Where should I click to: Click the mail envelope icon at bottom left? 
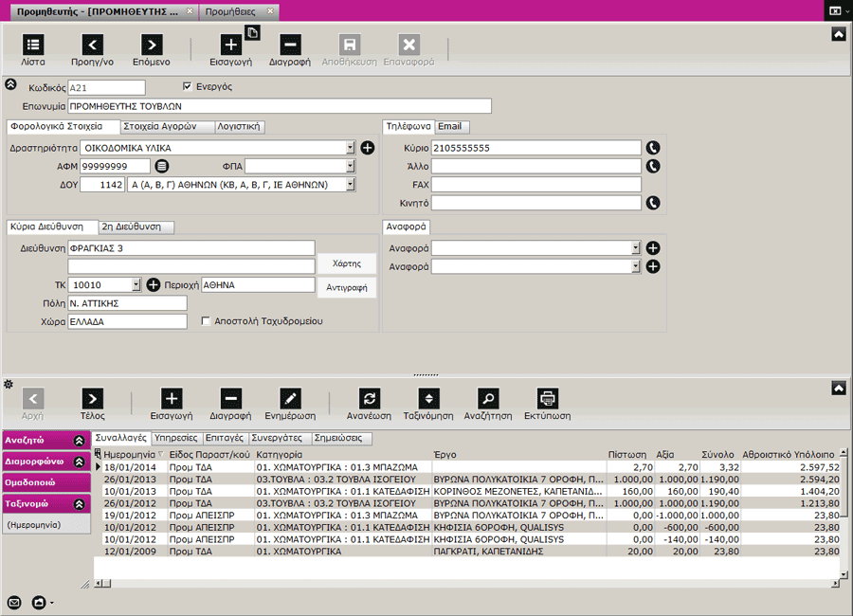point(14,603)
